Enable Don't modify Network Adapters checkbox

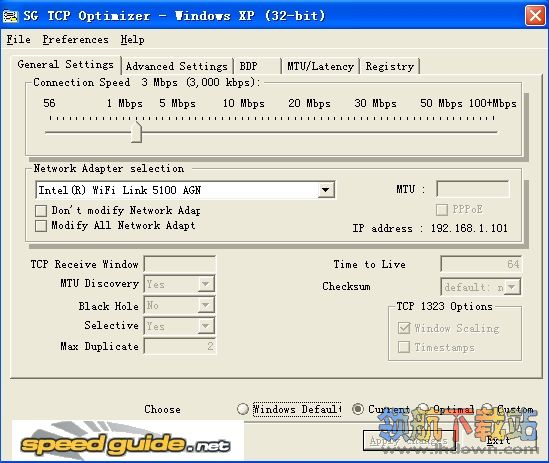point(41,211)
